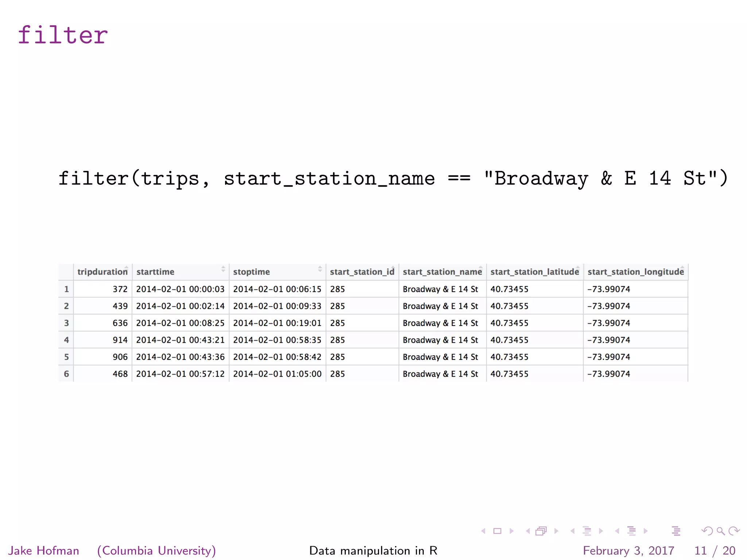Screen dimensions: 747x560
Task: Go to previous frame arrow before stacked frames icon
Action: 528,531
